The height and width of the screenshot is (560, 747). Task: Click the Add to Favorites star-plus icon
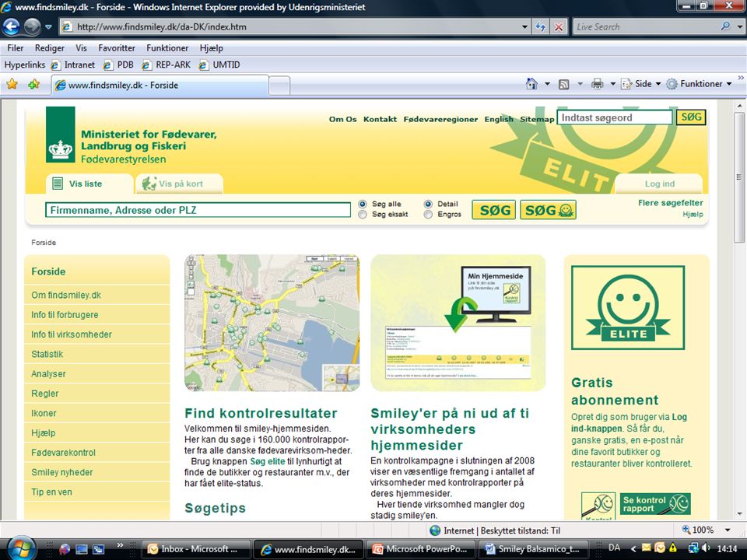(33, 84)
